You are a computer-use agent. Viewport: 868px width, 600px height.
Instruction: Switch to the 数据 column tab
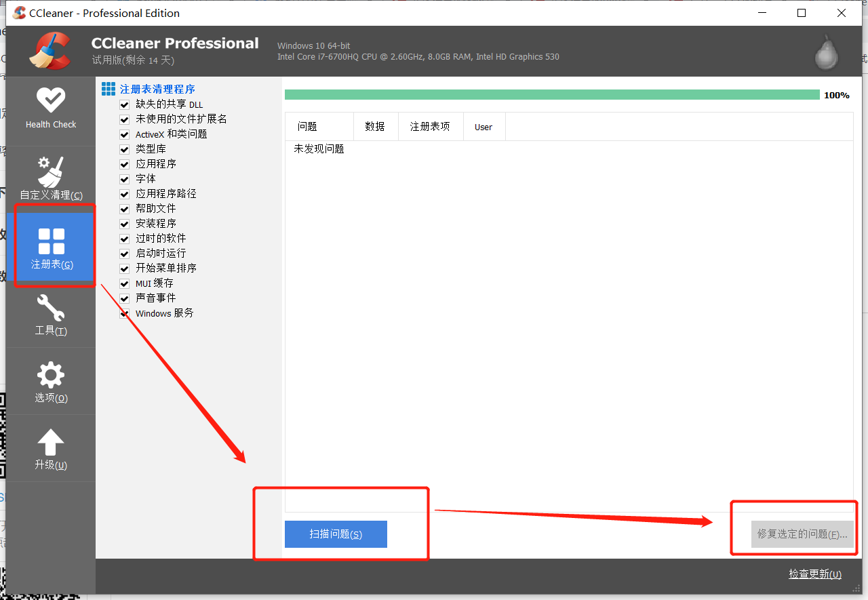(376, 126)
